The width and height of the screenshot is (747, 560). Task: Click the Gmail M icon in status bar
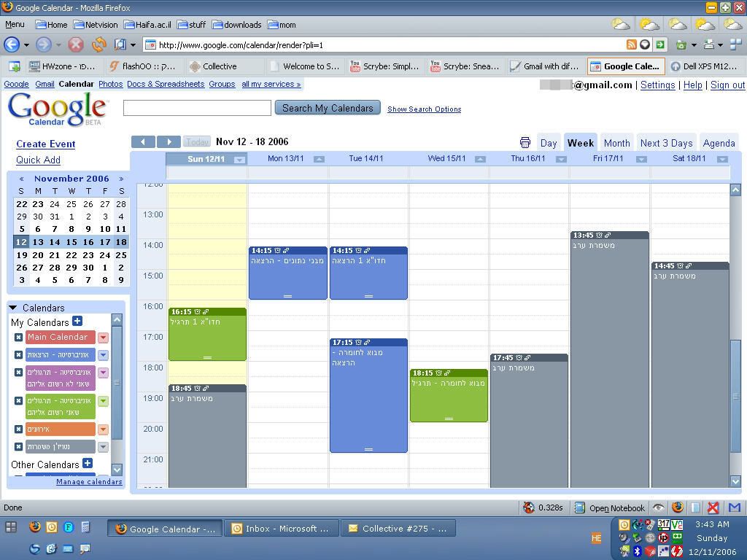pyautogui.click(x=735, y=507)
